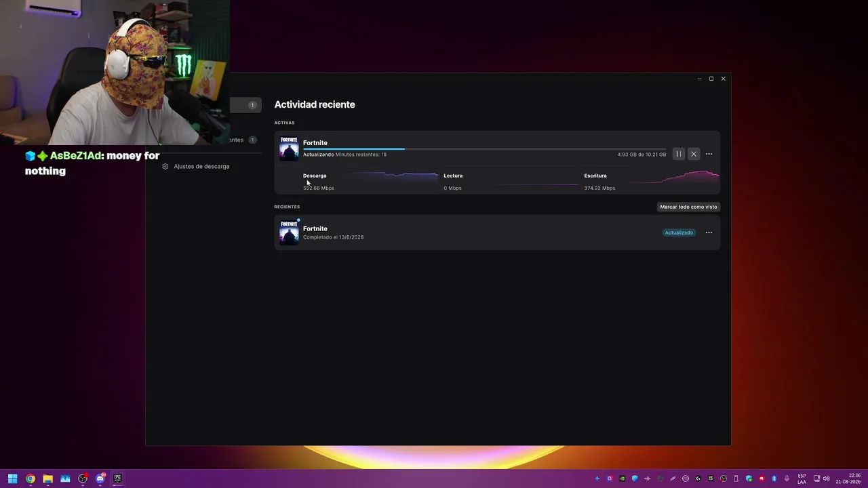Click the Fortnite thumbnail in the active update

point(289,148)
